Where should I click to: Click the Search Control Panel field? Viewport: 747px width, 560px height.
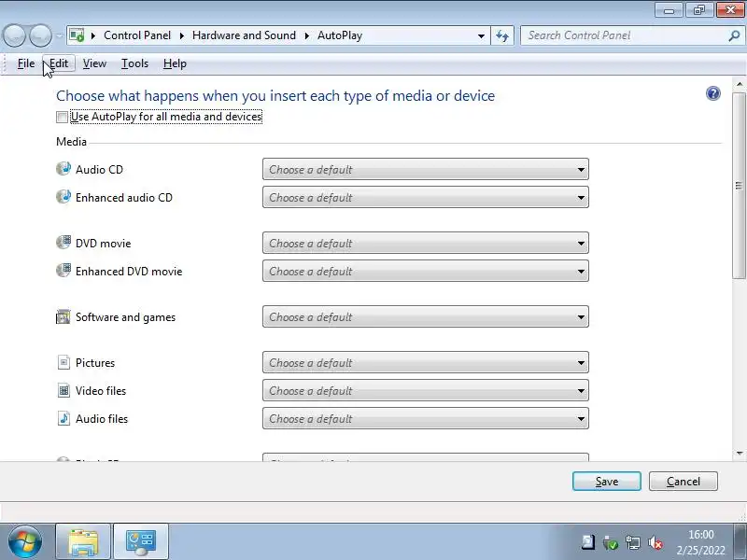624,35
